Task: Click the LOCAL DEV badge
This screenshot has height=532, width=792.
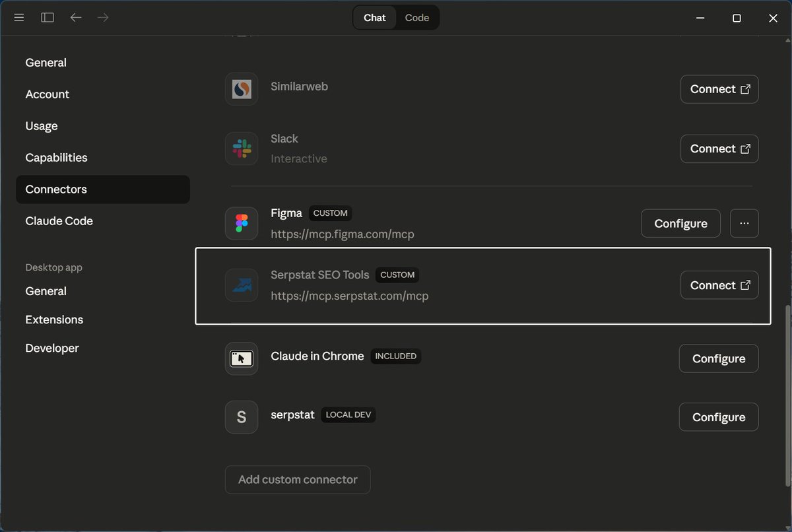Action: tap(348, 415)
